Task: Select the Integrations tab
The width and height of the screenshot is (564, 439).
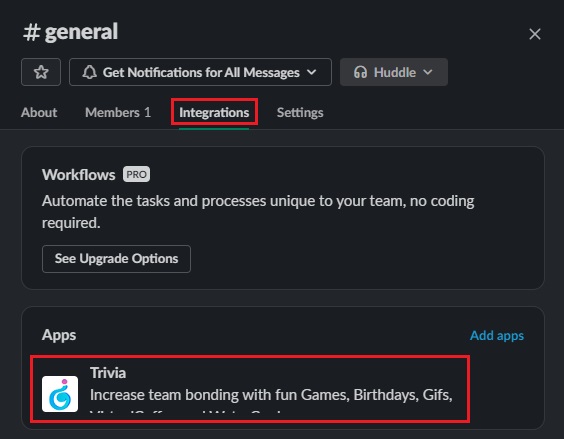Action: tap(214, 113)
